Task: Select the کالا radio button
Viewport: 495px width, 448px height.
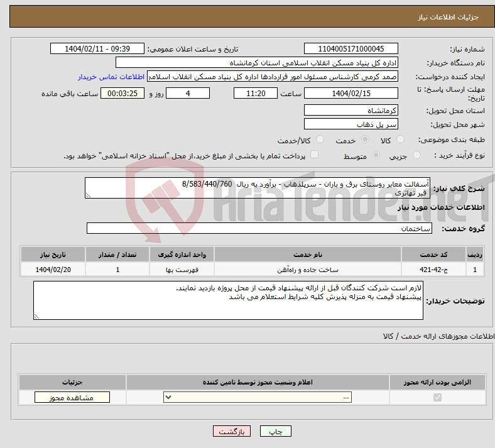Action: click(x=400, y=139)
